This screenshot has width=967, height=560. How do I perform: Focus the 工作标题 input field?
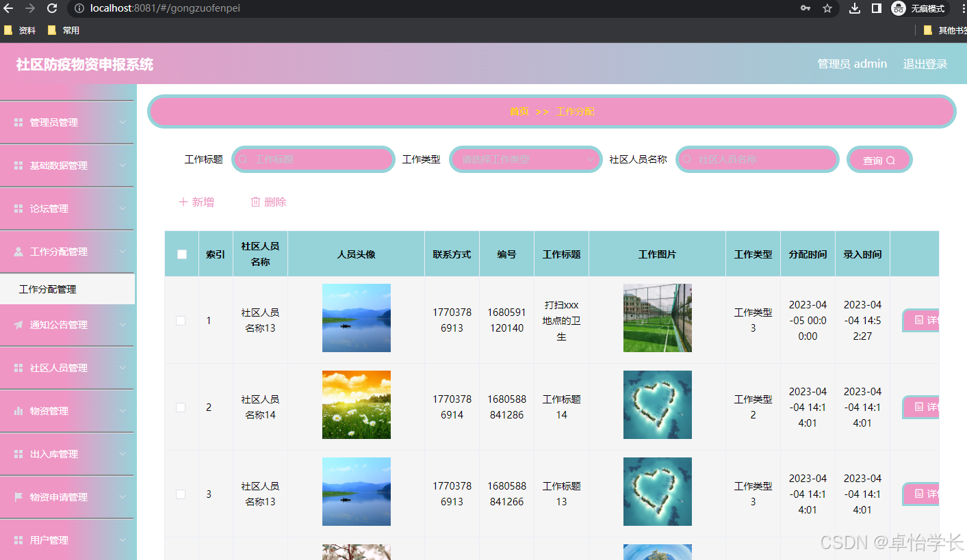point(313,159)
